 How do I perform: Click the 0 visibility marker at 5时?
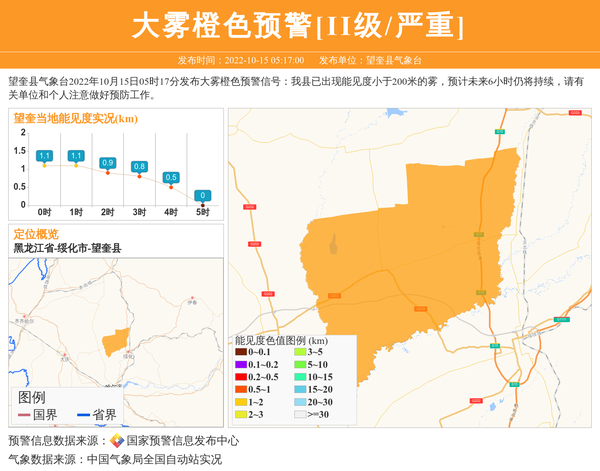[203, 196]
